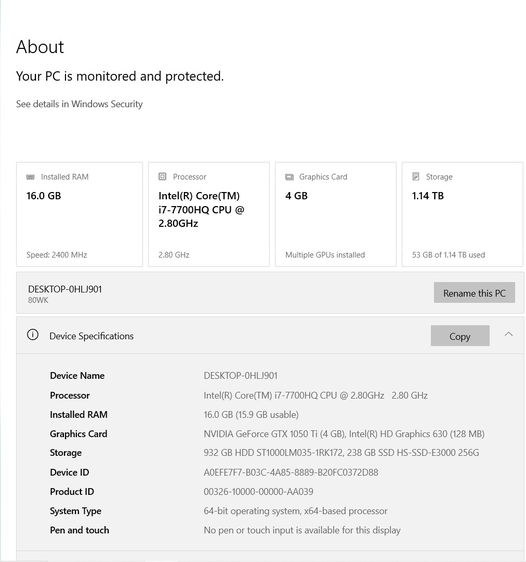The width and height of the screenshot is (526, 562).
Task: Collapse the Device Specifications section chevron
Action: [x=508, y=334]
